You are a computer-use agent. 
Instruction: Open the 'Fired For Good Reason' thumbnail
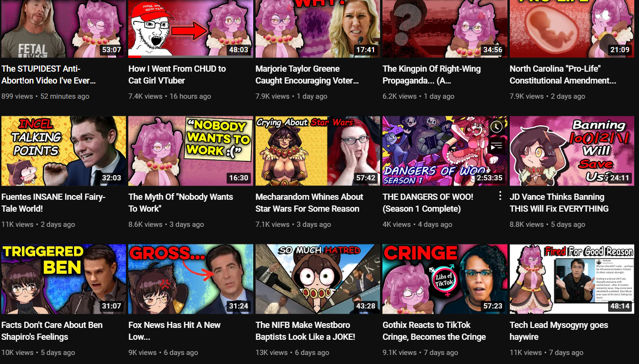(x=572, y=279)
